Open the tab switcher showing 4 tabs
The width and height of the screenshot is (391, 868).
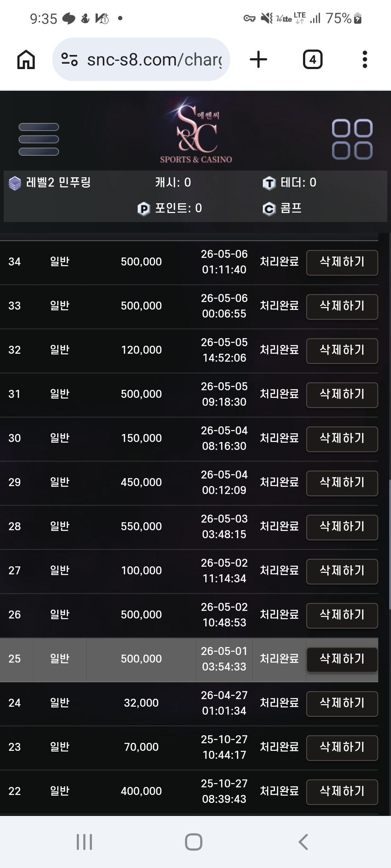[x=313, y=59]
